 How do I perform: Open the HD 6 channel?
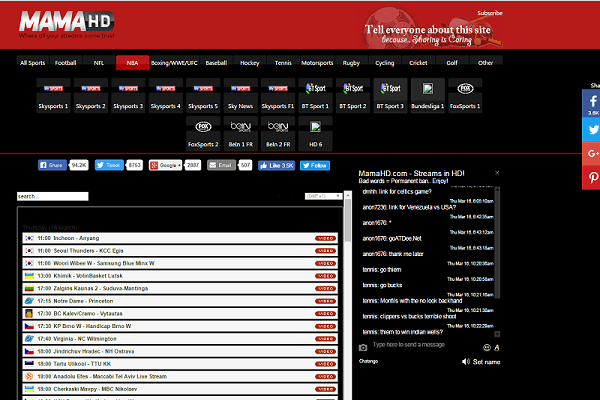315,134
